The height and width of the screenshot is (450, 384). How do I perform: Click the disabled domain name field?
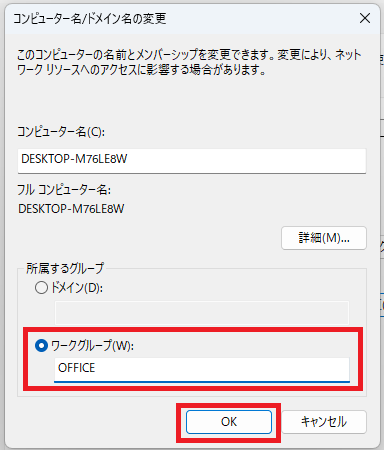(x=202, y=313)
